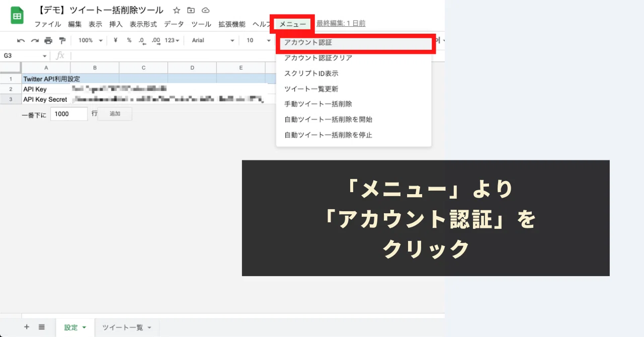Apply percent number format
The width and height of the screenshot is (644, 337).
coord(129,40)
